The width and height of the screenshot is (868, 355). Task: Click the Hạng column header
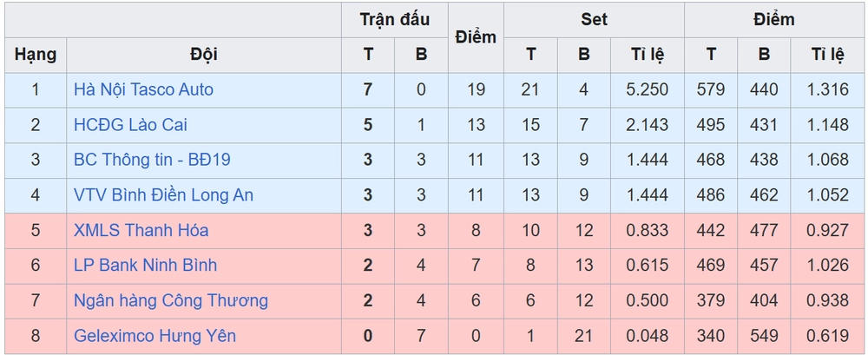click(x=36, y=55)
